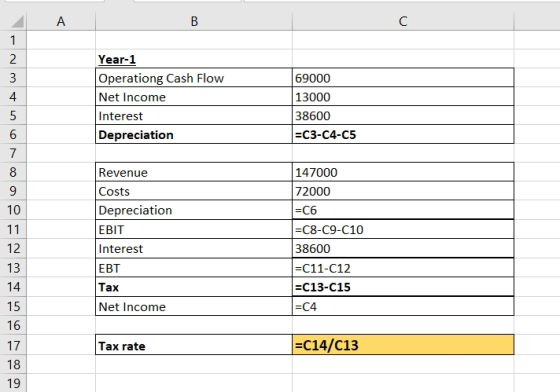Select the 38600 value in row 12
Screen dimensions: 560x392
pyautogui.click(x=403, y=248)
